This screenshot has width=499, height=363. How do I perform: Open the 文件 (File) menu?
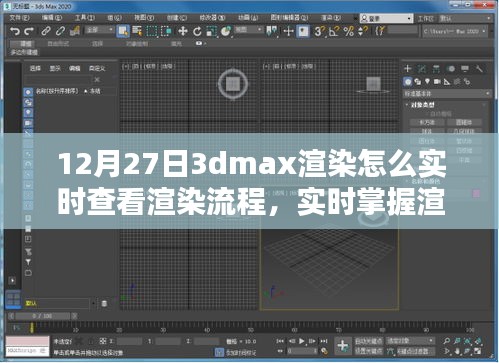(x=19, y=18)
